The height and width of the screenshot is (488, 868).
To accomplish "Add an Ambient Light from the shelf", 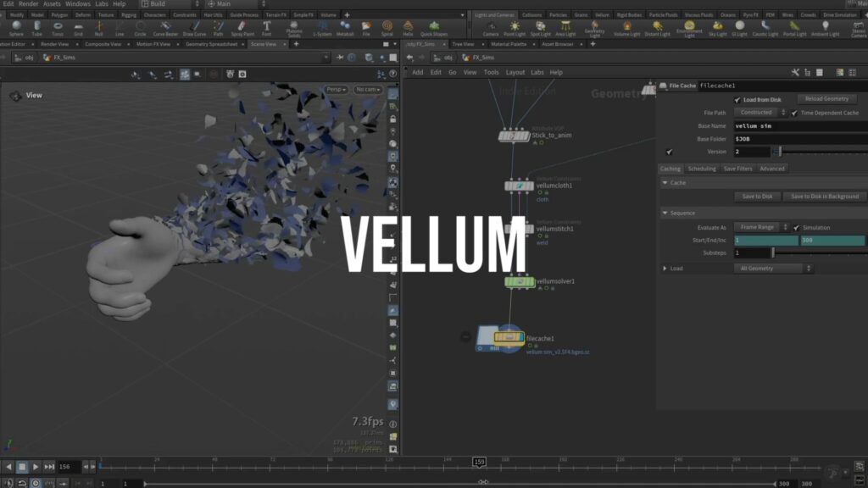I will (x=826, y=29).
